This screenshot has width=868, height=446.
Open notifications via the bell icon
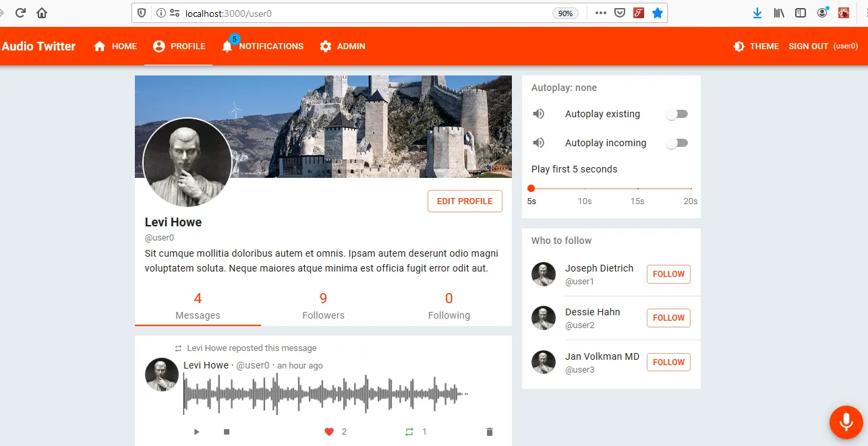tap(227, 46)
